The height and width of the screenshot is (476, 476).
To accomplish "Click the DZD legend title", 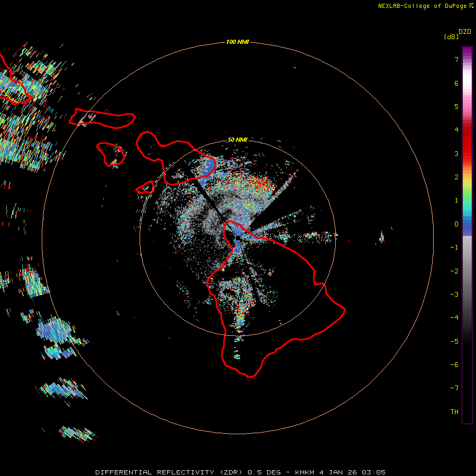I will click(465, 32).
